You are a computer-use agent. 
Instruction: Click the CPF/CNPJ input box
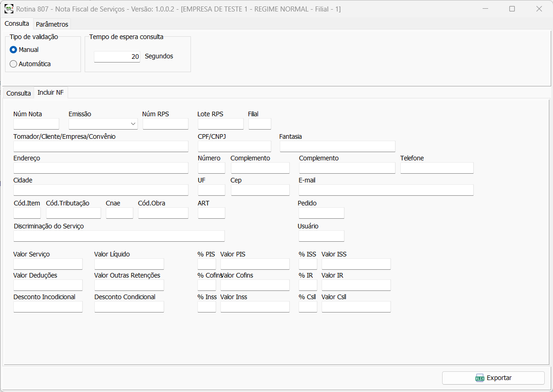[x=234, y=146]
